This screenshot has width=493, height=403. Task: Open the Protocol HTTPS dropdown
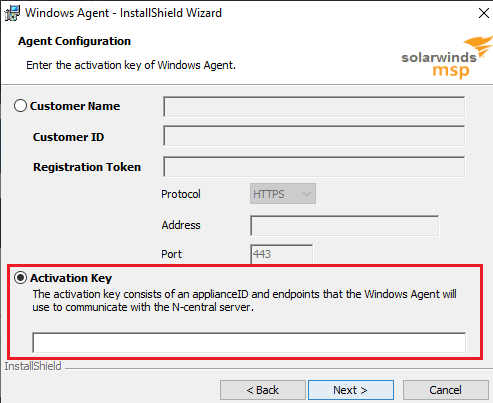click(283, 194)
